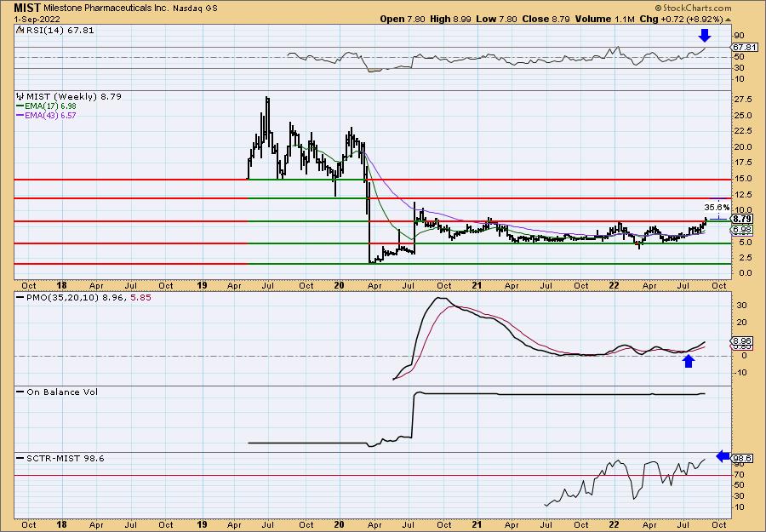Click the Volume 1.1M value
The height and width of the screenshot is (532, 766).
605,19
